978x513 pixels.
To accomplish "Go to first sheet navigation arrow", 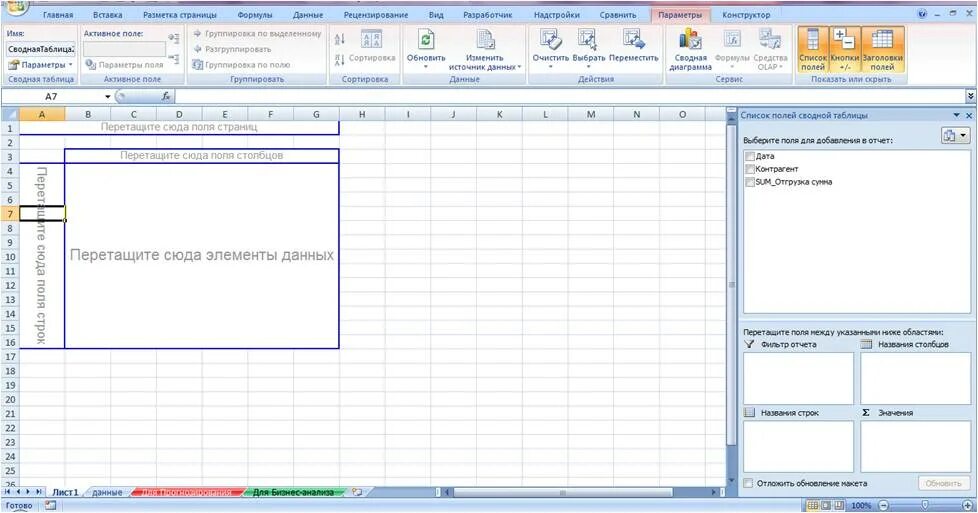I will click(x=7, y=492).
